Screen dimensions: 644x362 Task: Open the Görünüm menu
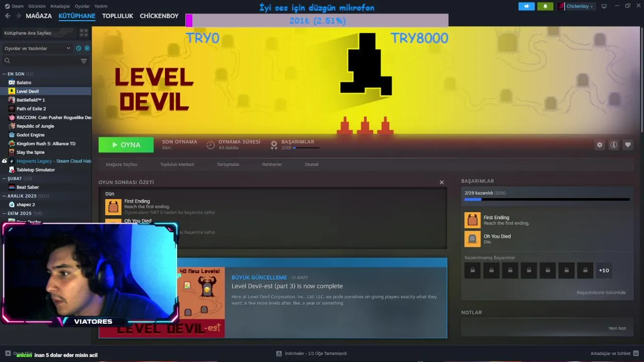coord(37,6)
